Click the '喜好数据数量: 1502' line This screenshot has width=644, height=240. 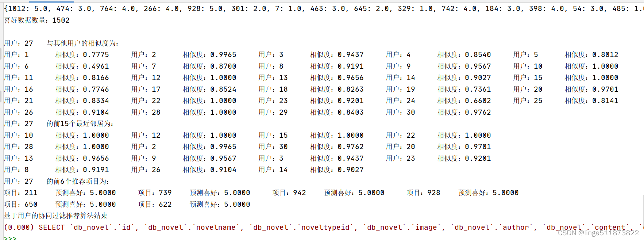[x=36, y=20]
